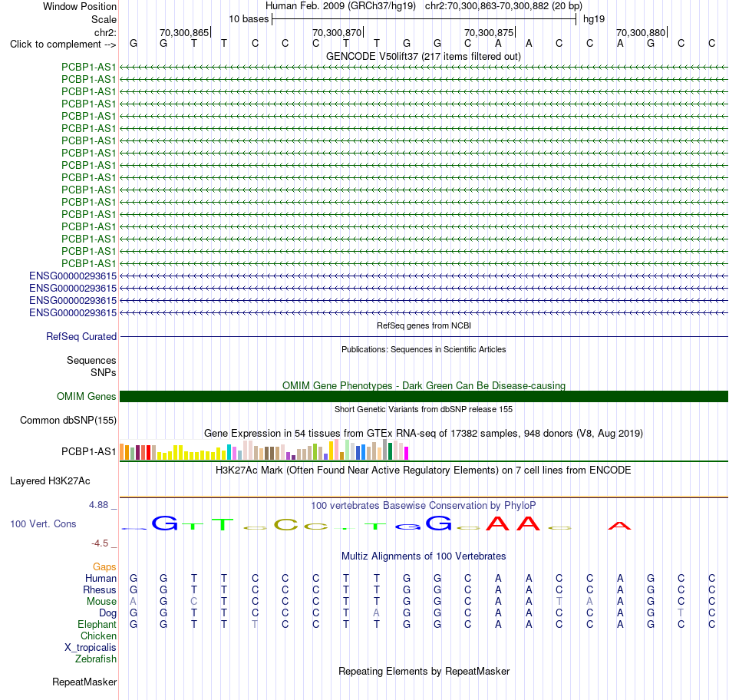This screenshot has width=729, height=700.
Task: Click the OMIM Gene Phenotypes track title
Action: point(424,385)
